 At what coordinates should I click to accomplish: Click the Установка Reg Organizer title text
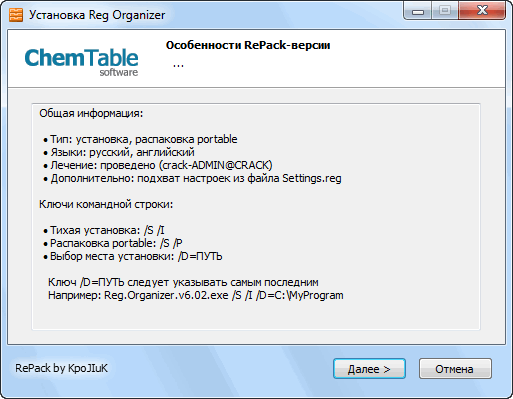(97, 15)
